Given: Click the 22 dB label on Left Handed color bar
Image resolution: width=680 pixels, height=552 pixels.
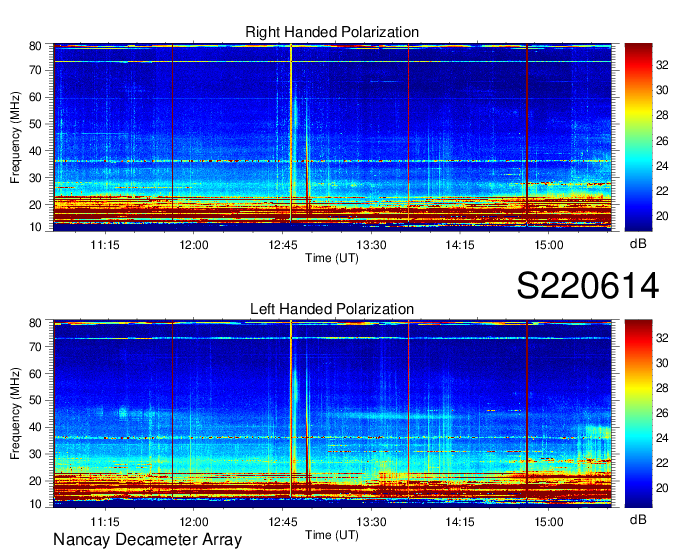Looking at the screenshot, I should pyautogui.click(x=662, y=463).
